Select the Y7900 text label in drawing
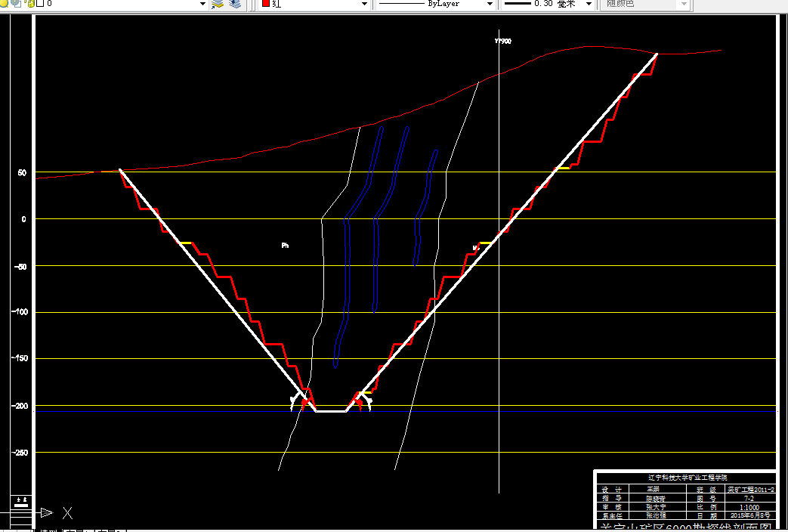The width and height of the screenshot is (788, 532). 503,42
